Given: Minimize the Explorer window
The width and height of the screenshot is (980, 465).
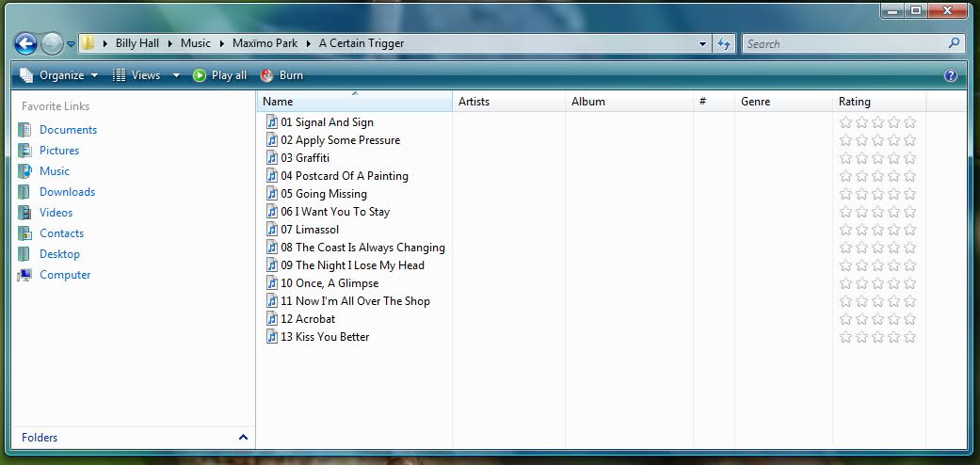Looking at the screenshot, I should [x=892, y=10].
